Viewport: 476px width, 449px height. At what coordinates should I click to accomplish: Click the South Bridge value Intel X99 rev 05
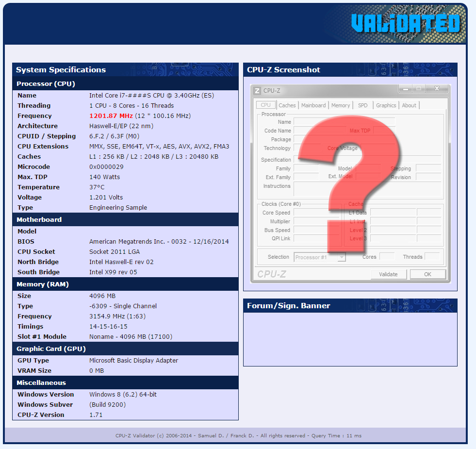[113, 272]
